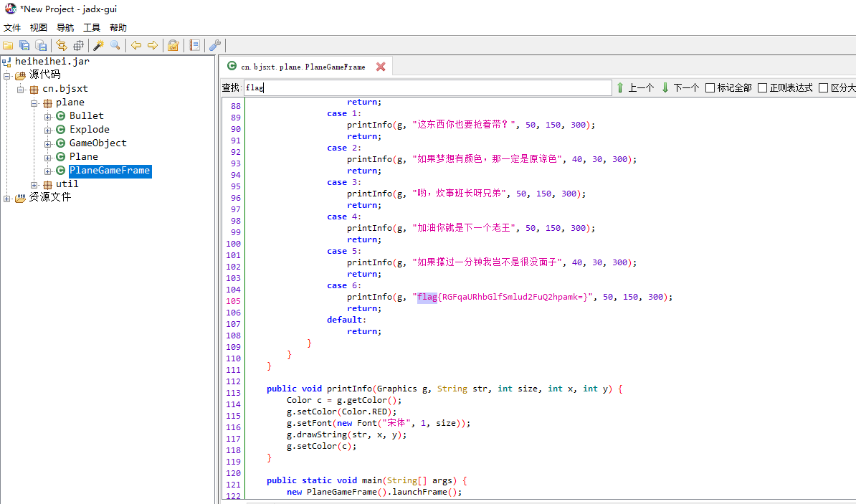This screenshot has height=504, width=856.
Task: Click the highlighted flag word in the code
Action: point(427,297)
